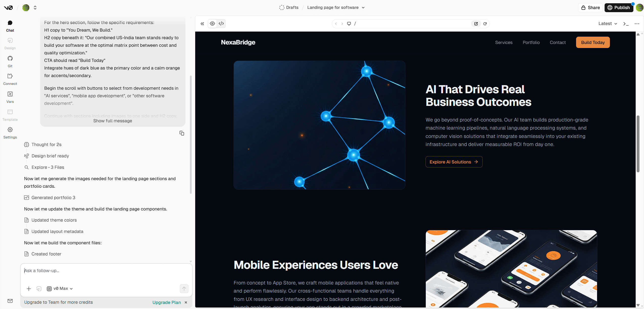
Task: Focus the Ask a follow-up input
Action: pyautogui.click(x=106, y=271)
